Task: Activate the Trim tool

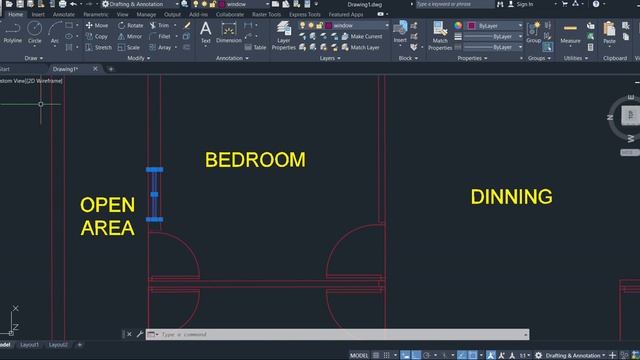Action: (160, 25)
